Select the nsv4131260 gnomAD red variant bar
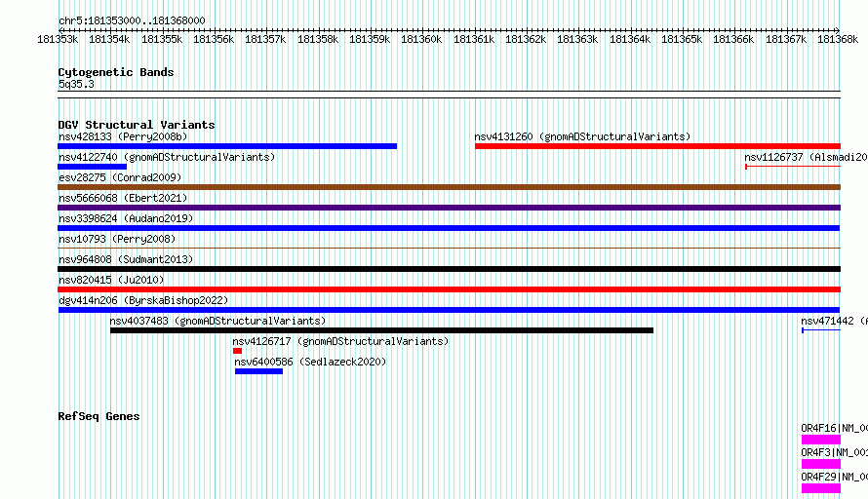The height and width of the screenshot is (499, 868). pyautogui.click(x=657, y=146)
